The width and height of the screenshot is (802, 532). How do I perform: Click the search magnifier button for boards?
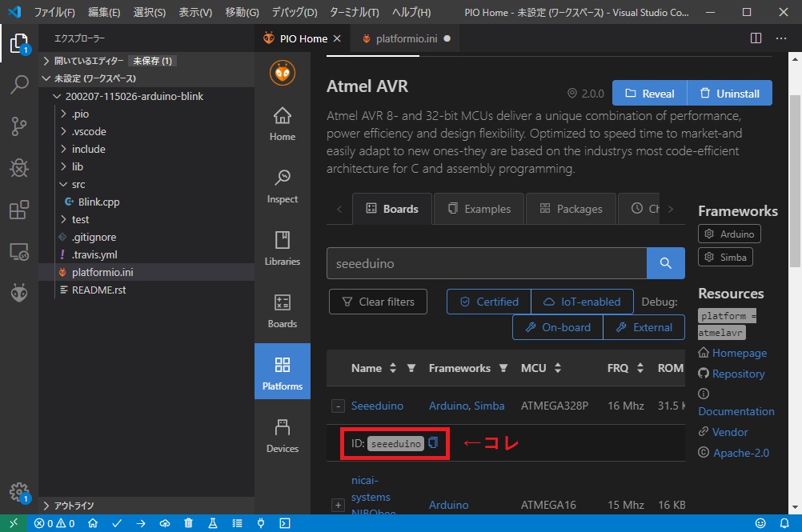[x=665, y=263]
